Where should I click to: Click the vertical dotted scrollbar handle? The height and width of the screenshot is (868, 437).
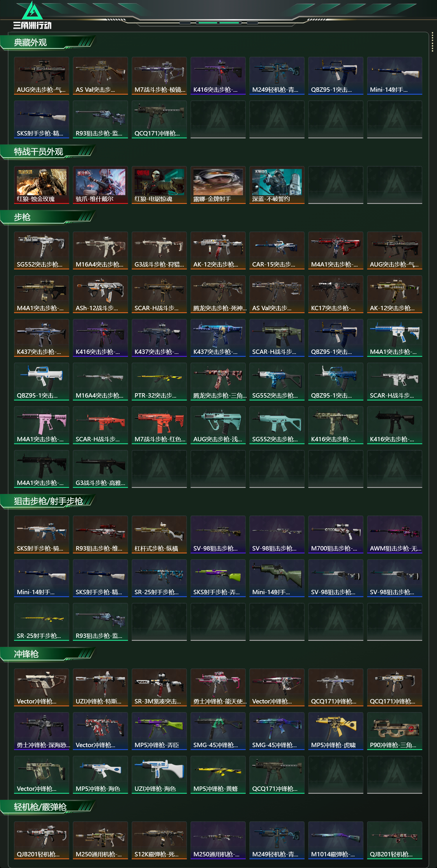(x=432, y=43)
